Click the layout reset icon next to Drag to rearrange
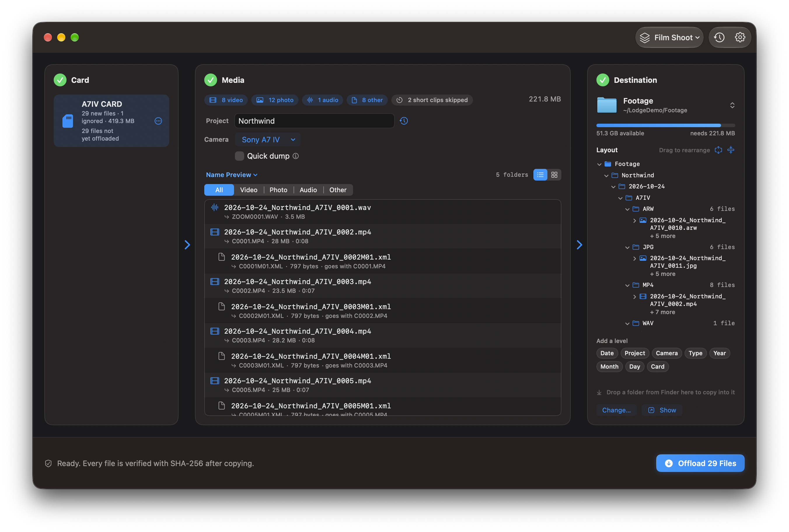 [x=718, y=150]
